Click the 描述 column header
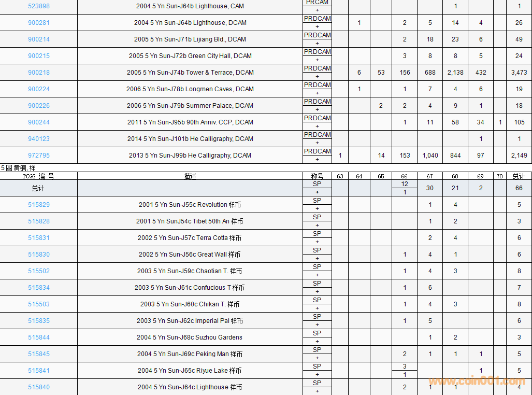 pyautogui.click(x=190, y=176)
